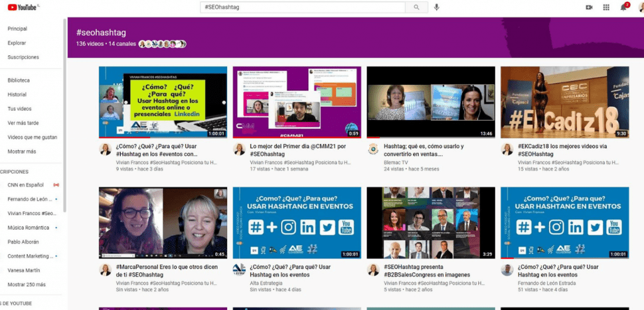
Task: Open Tus videos in the sidebar
Action: [19, 109]
